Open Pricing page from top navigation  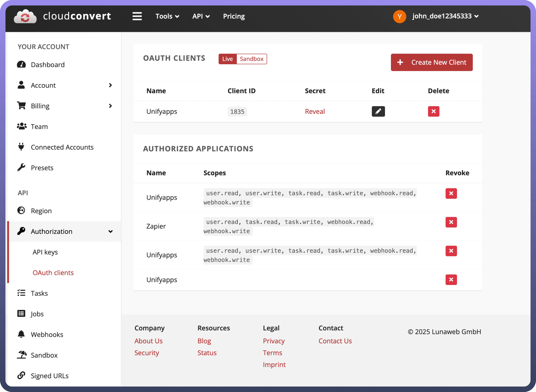point(234,16)
